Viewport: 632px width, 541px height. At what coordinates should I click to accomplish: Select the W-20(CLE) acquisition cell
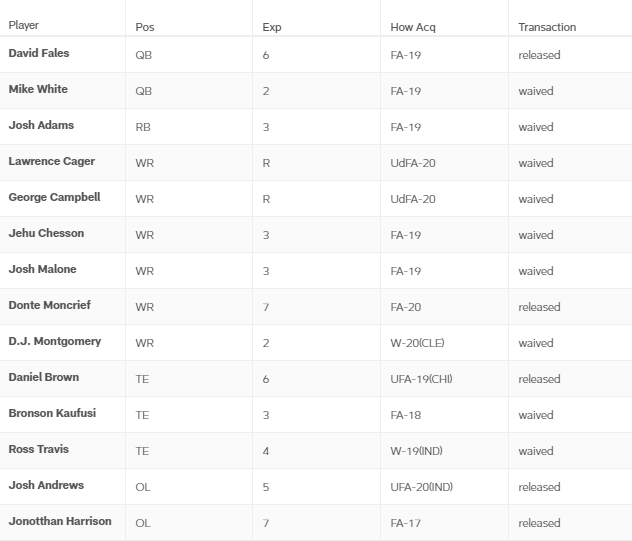417,343
